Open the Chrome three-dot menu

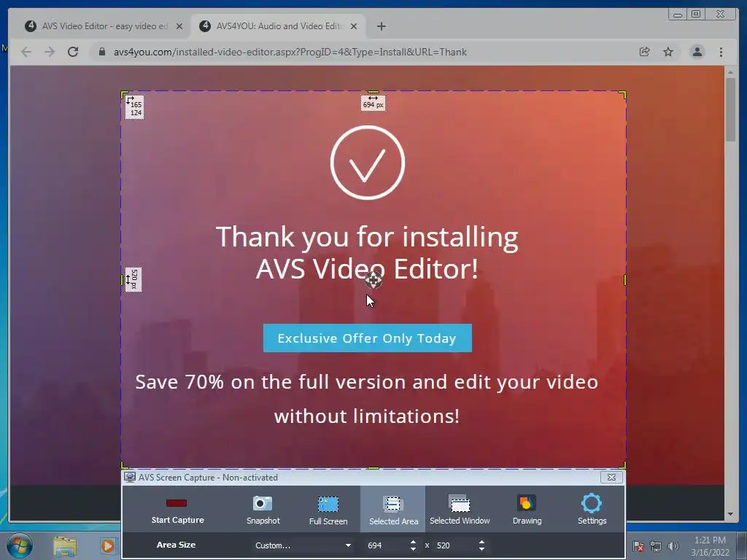coord(721,52)
